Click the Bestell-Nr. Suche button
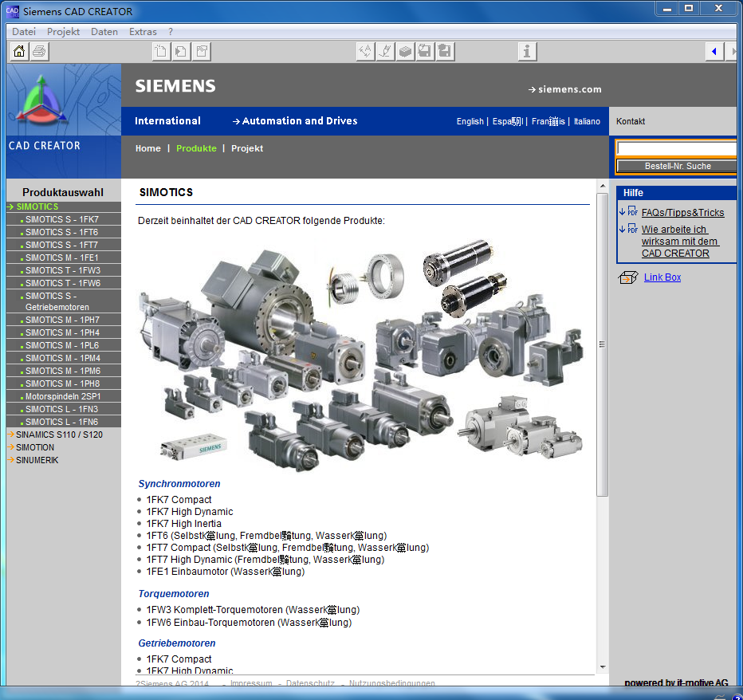Screen dimensions: 743x700 click(677, 167)
